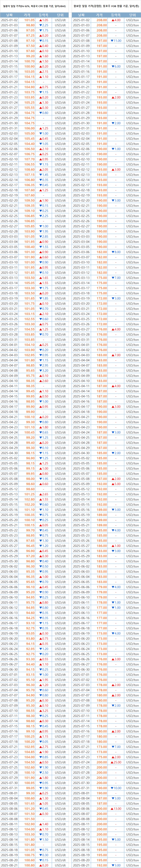Viewport: 141px width, 868px height.
Task: Click the red up arrow beside 2.65 iron ore change
Action: [40, 494]
